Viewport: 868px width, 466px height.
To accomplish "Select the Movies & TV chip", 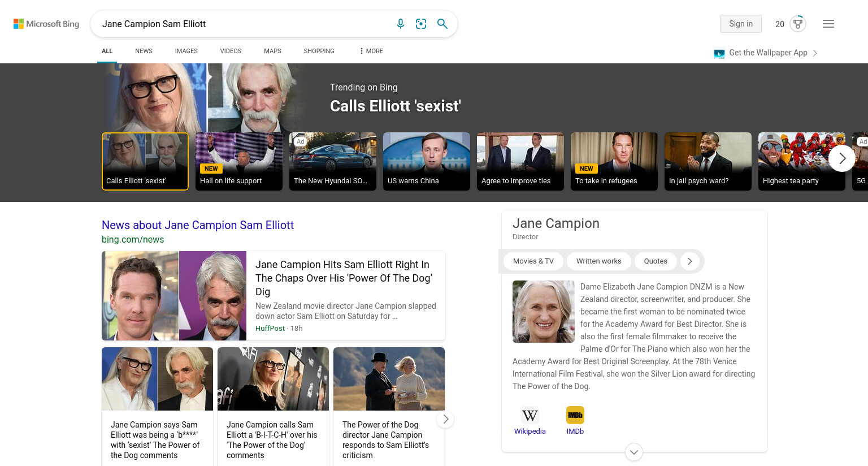I will tap(533, 261).
